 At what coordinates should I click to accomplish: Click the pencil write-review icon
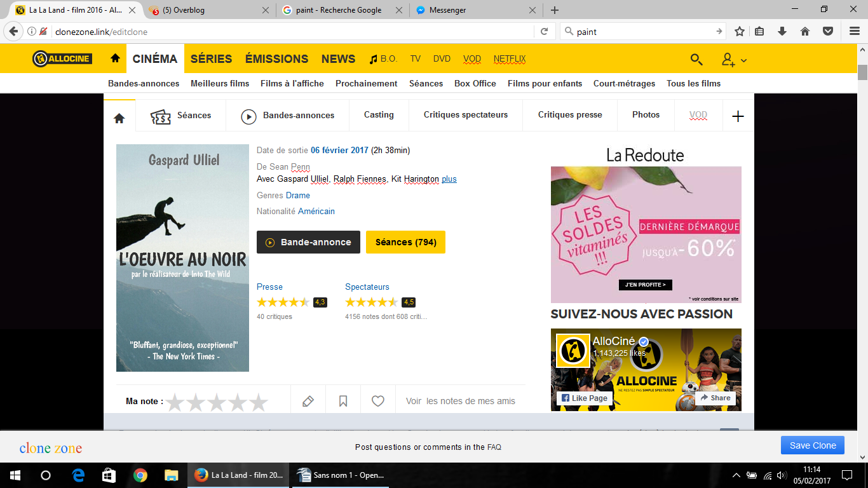pyautogui.click(x=308, y=401)
